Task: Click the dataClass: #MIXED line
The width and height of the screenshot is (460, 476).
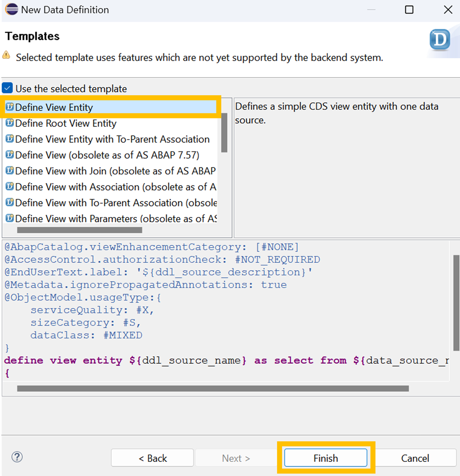Action: [x=86, y=335]
